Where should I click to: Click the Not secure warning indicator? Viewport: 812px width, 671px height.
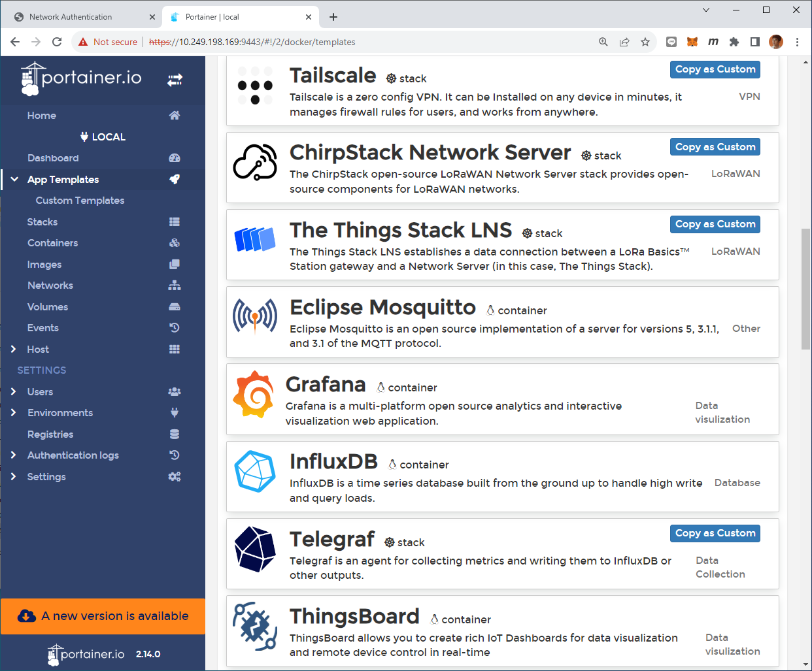pos(108,42)
